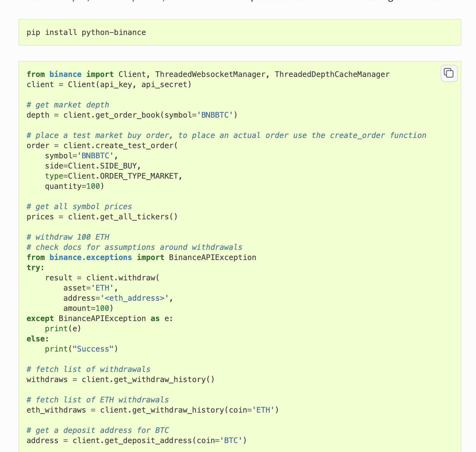Viewport: 476px width, 452px height.
Task: Click the 'withdraws = client.get_withdraw_history()' line
Action: pos(121,380)
